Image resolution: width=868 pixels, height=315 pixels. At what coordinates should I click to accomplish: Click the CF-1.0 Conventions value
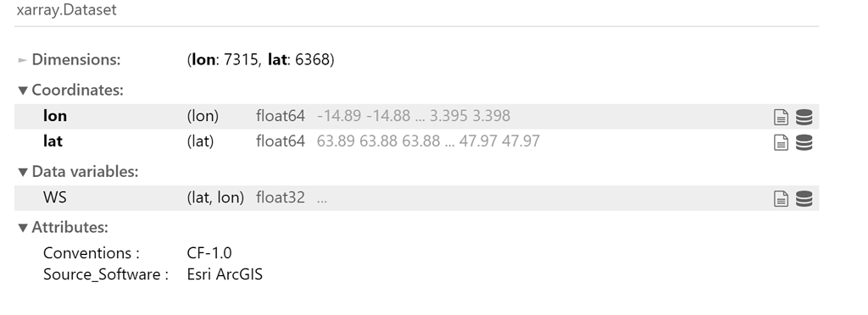click(x=209, y=253)
